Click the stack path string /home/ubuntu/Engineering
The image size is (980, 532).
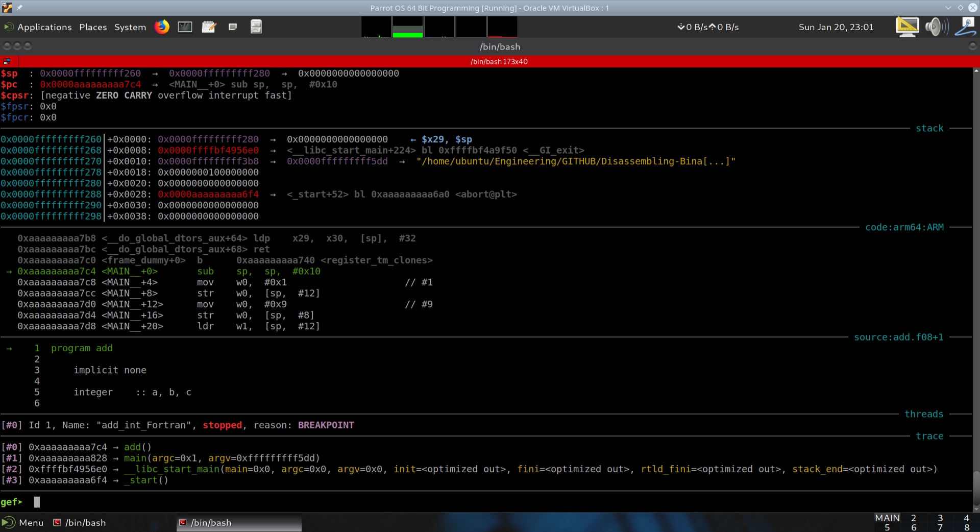(576, 161)
